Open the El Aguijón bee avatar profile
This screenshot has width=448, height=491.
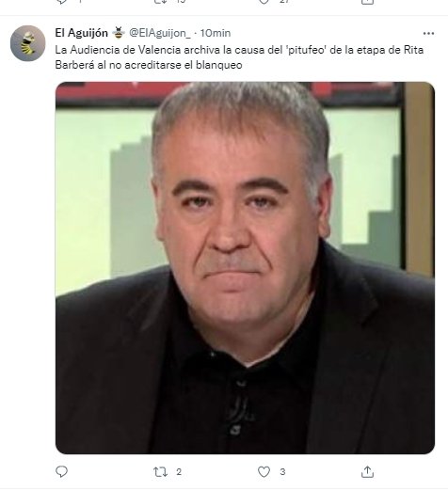(x=28, y=43)
